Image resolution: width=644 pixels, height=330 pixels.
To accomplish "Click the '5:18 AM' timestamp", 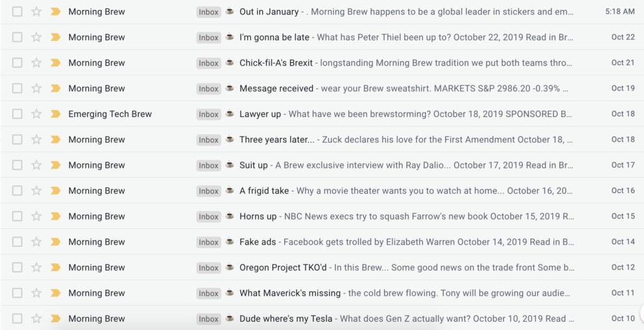I will (619, 11).
